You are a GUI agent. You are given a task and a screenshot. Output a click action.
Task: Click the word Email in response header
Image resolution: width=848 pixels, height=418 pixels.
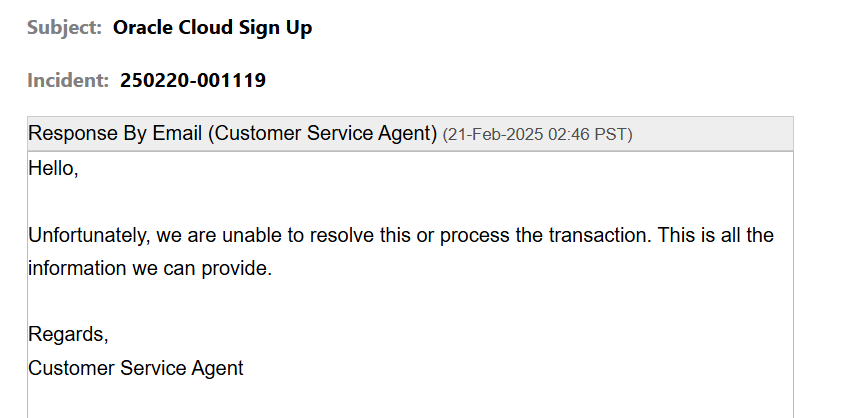[x=177, y=134]
